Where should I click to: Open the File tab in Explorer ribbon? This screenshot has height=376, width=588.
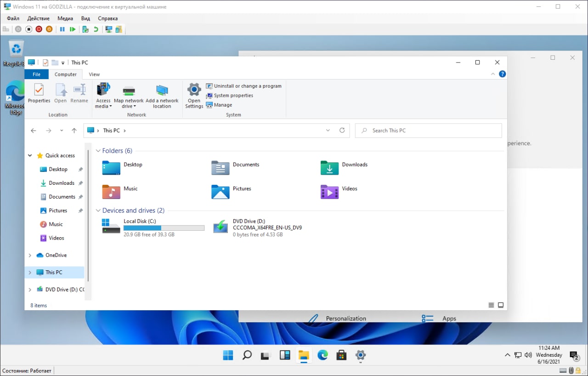pyautogui.click(x=36, y=74)
